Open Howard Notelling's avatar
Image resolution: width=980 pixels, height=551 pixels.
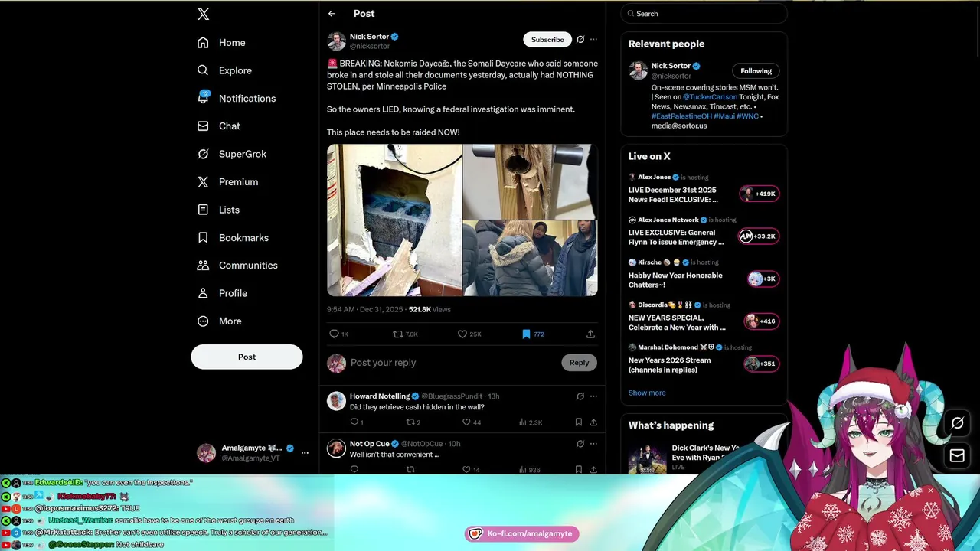(336, 401)
